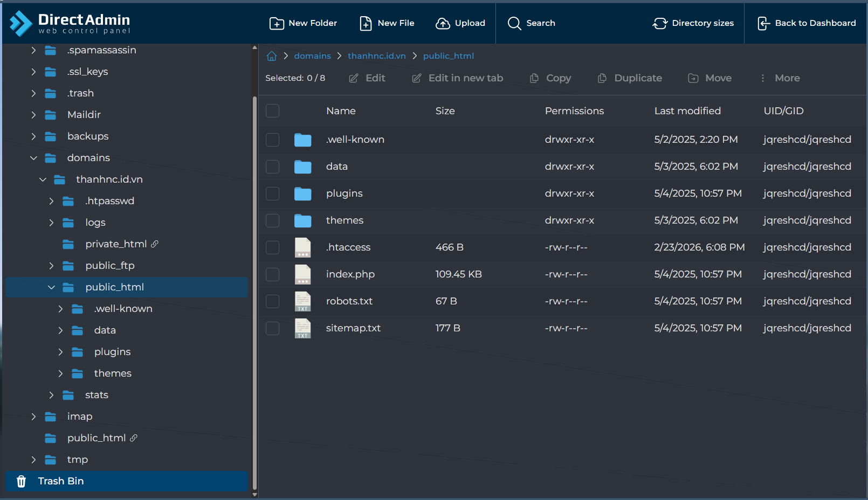The height and width of the screenshot is (500, 868).
Task: Click the themes folder icon in file list
Action: point(302,221)
